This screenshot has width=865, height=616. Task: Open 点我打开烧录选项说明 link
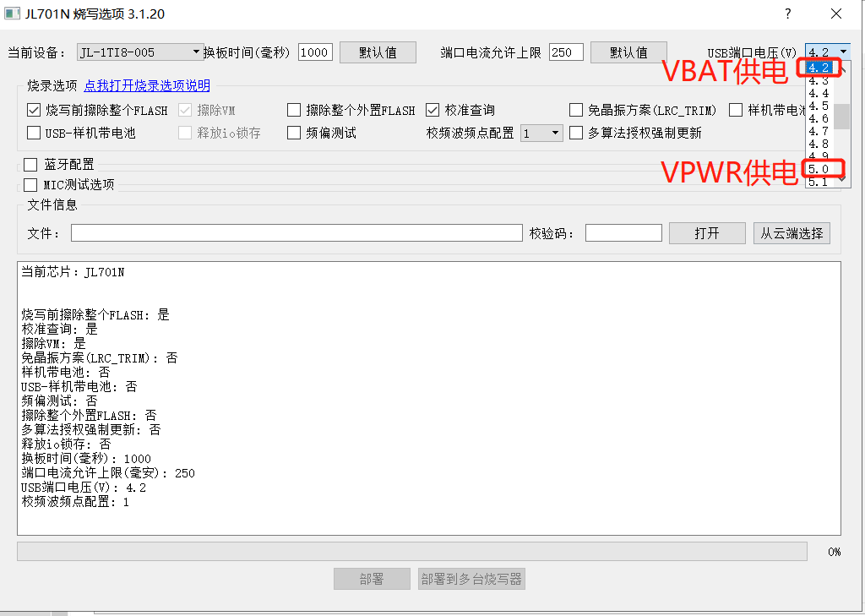click(x=147, y=85)
